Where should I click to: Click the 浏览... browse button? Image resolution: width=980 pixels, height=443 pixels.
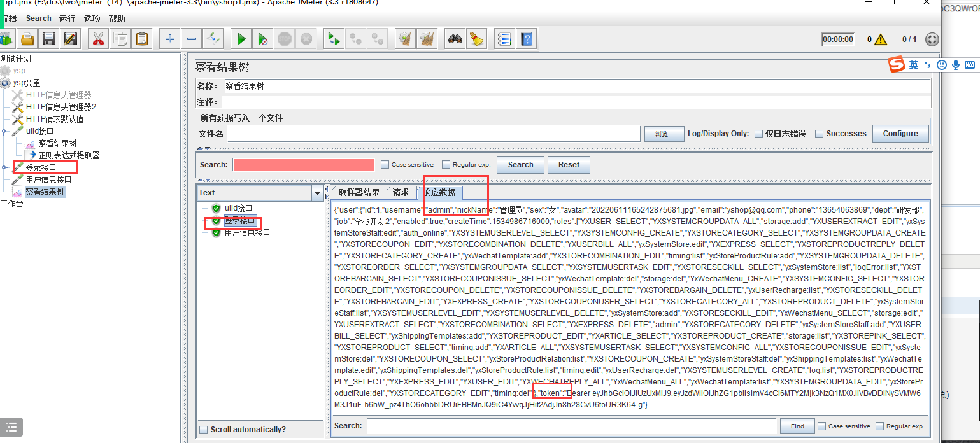(x=664, y=134)
